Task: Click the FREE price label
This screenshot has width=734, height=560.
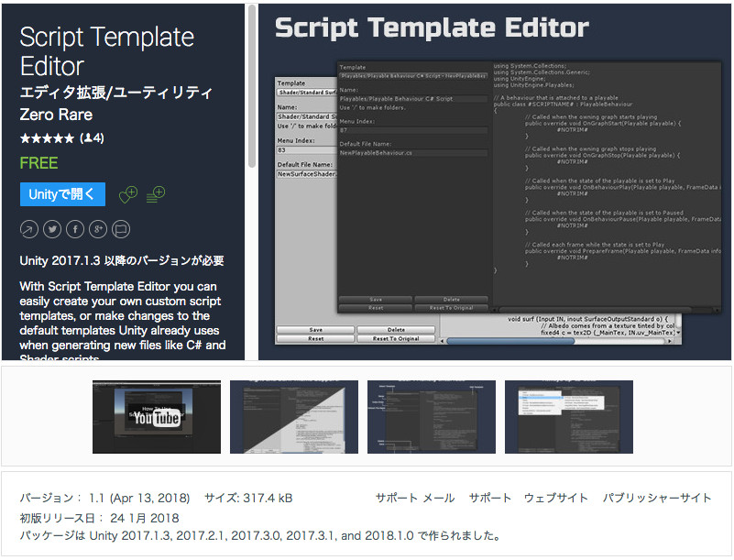Action: tap(38, 163)
